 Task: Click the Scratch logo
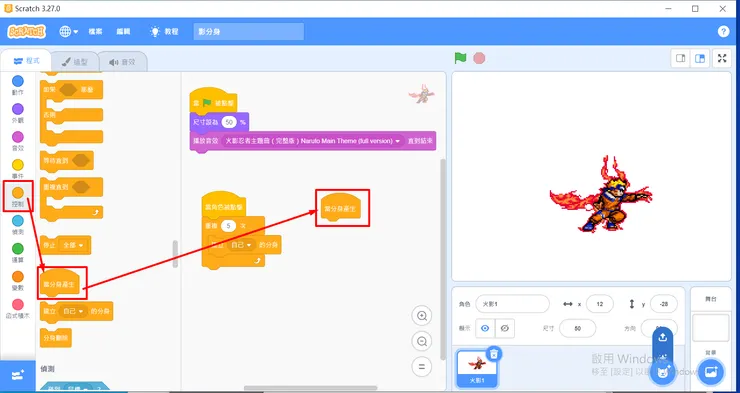27,32
